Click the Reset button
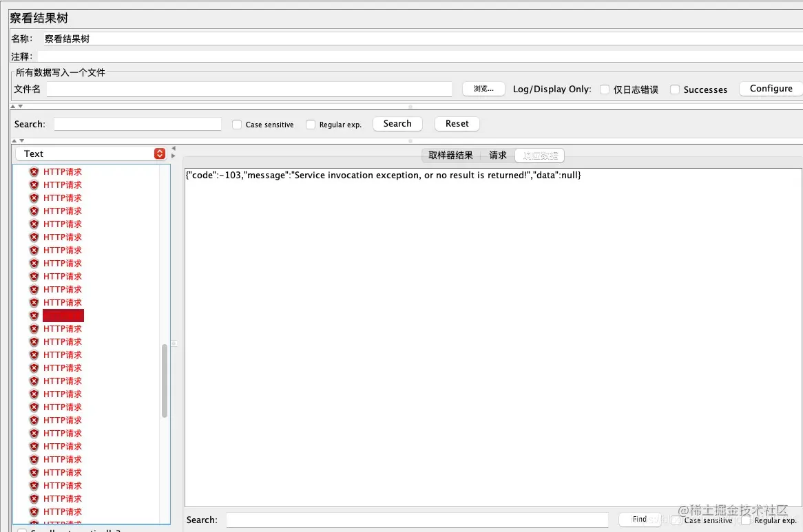 click(x=457, y=124)
